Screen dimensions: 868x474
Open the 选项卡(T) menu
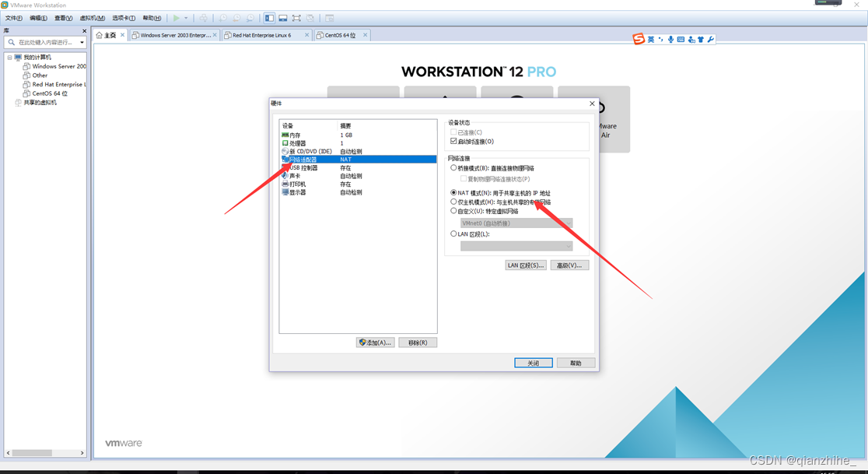[x=124, y=18]
